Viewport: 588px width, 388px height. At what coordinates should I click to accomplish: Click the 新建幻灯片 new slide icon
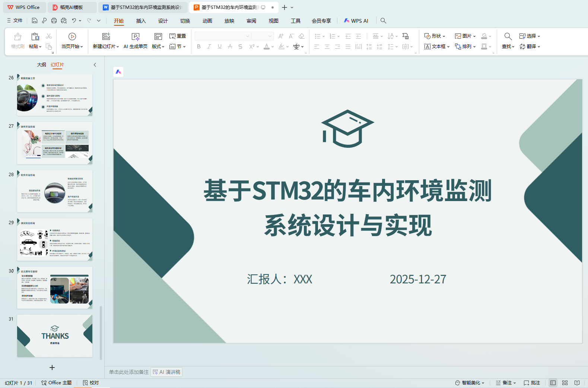pyautogui.click(x=106, y=36)
